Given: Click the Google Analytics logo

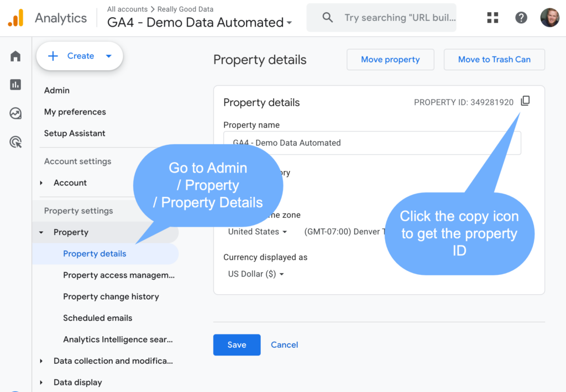Looking at the screenshot, I should tap(15, 18).
